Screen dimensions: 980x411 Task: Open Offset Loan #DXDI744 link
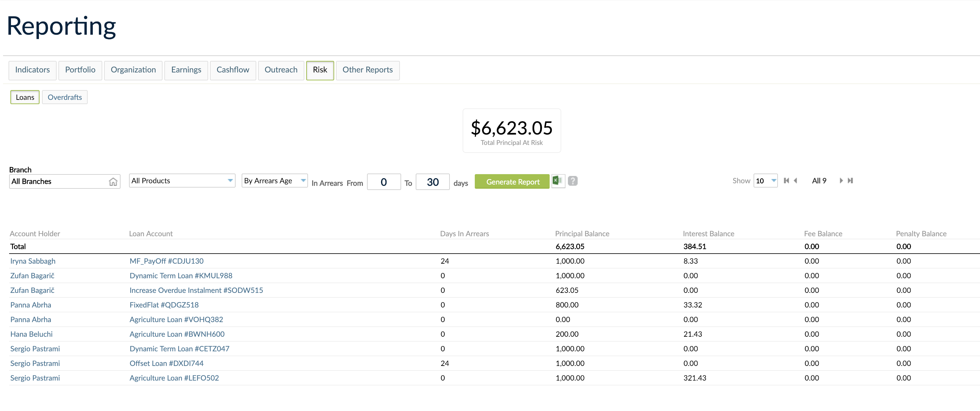(166, 364)
